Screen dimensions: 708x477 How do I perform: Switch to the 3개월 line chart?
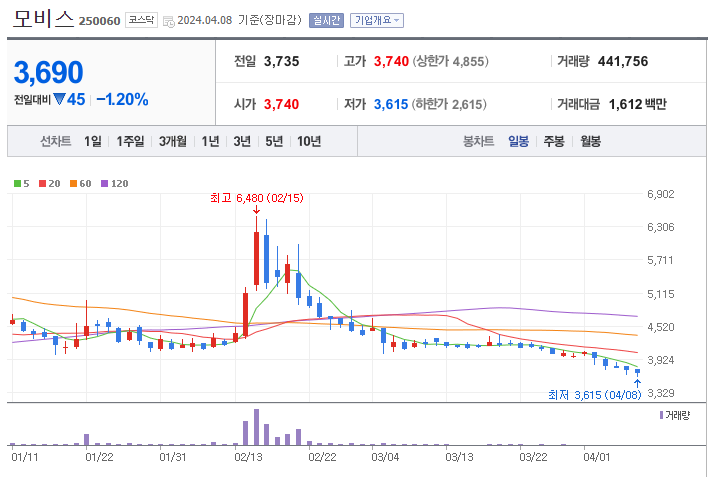point(172,141)
